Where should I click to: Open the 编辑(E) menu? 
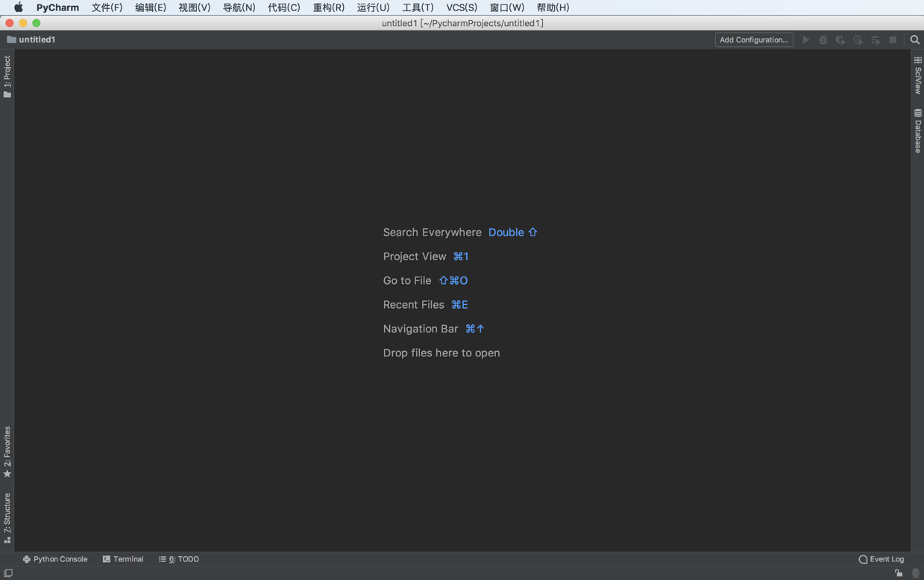click(x=151, y=7)
